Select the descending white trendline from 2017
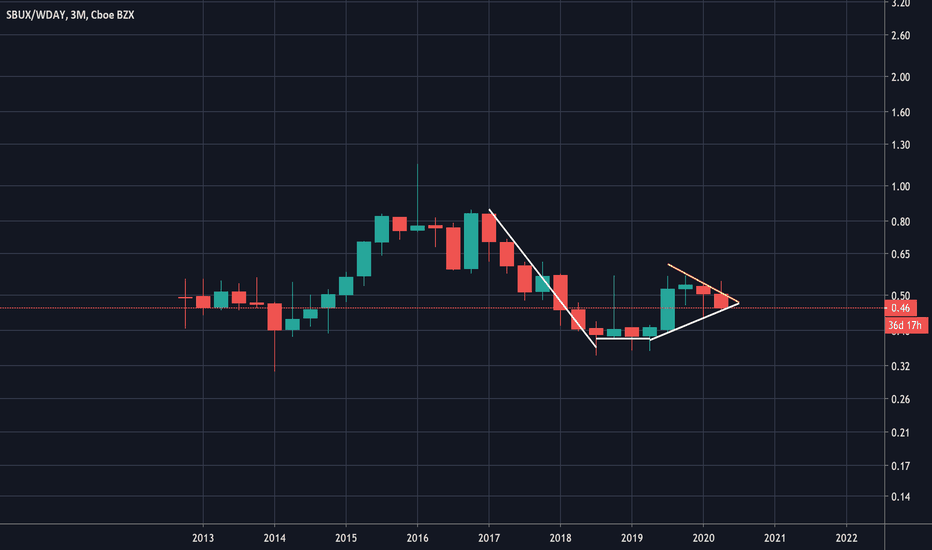 pyautogui.click(x=542, y=278)
